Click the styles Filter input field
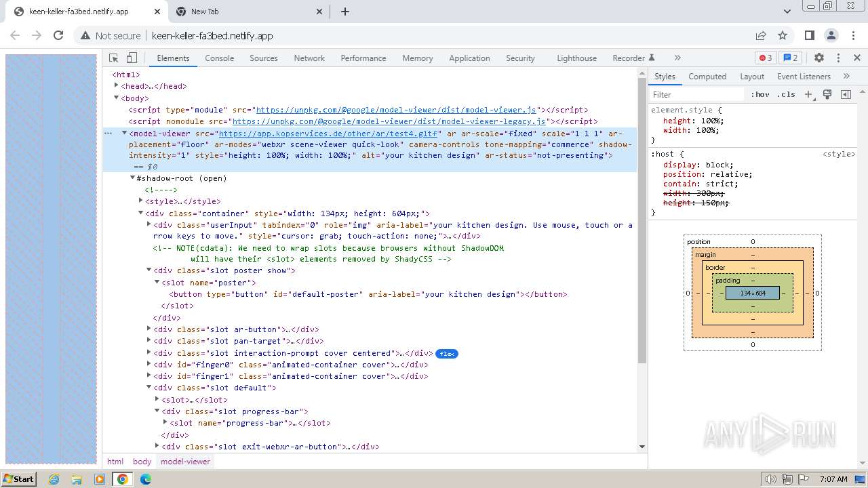868x488 pixels. tap(697, 95)
